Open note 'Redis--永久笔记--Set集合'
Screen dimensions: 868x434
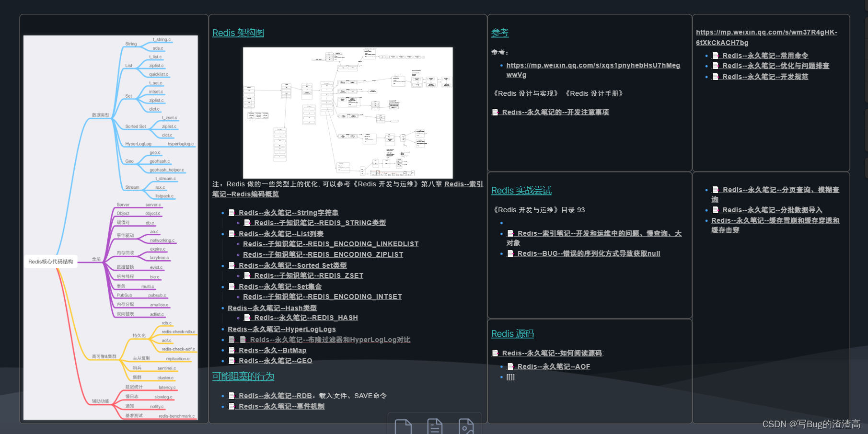pos(280,286)
